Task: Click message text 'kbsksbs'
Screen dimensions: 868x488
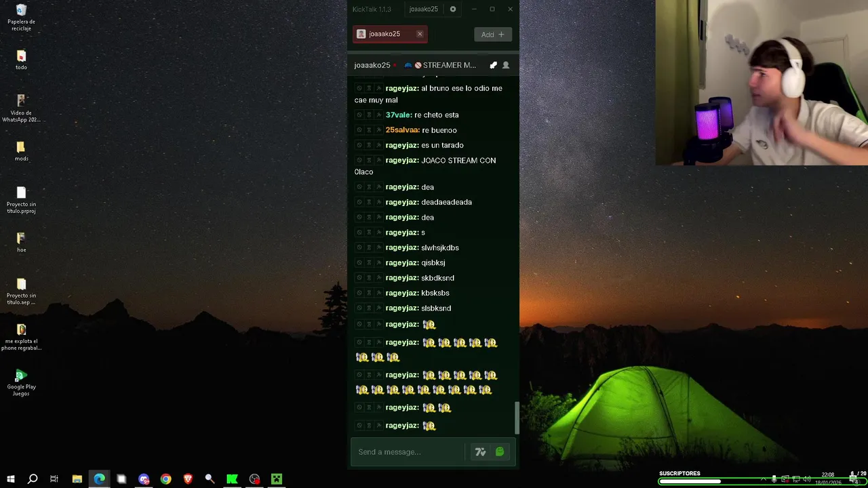Action: tap(435, 293)
